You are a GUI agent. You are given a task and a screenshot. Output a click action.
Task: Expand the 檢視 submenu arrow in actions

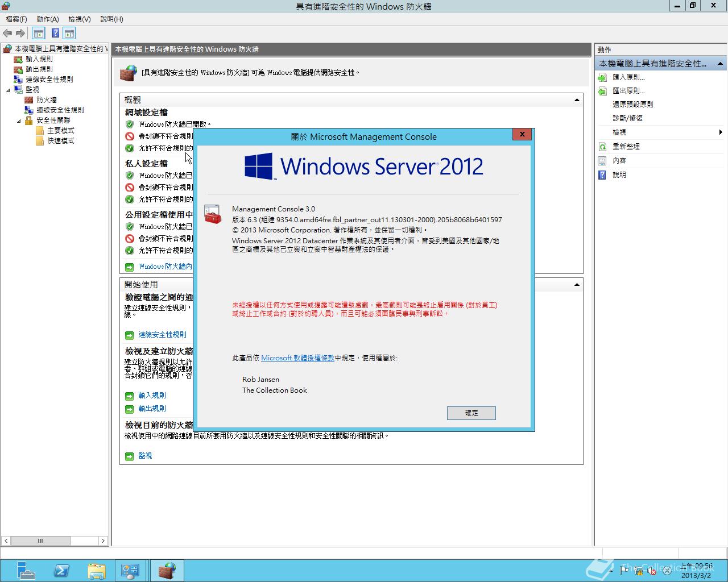point(721,132)
